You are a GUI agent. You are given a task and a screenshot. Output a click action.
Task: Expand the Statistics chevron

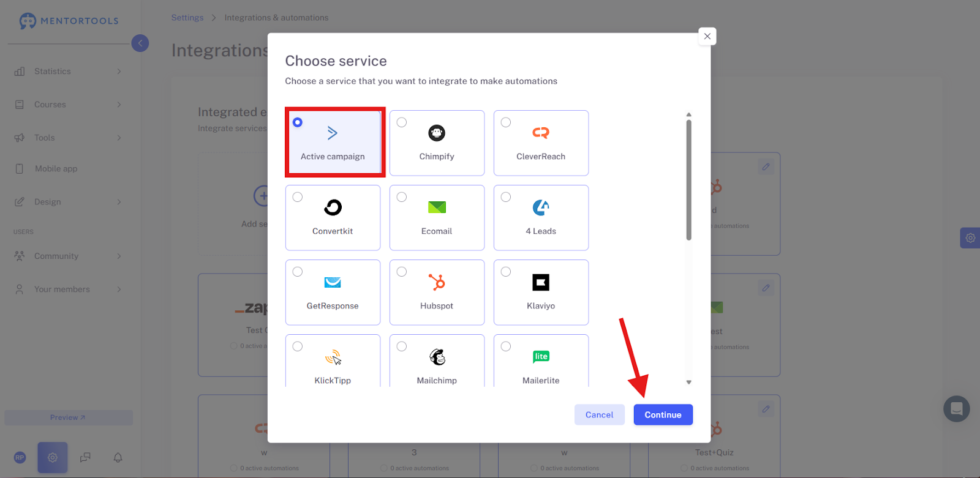[x=119, y=72]
